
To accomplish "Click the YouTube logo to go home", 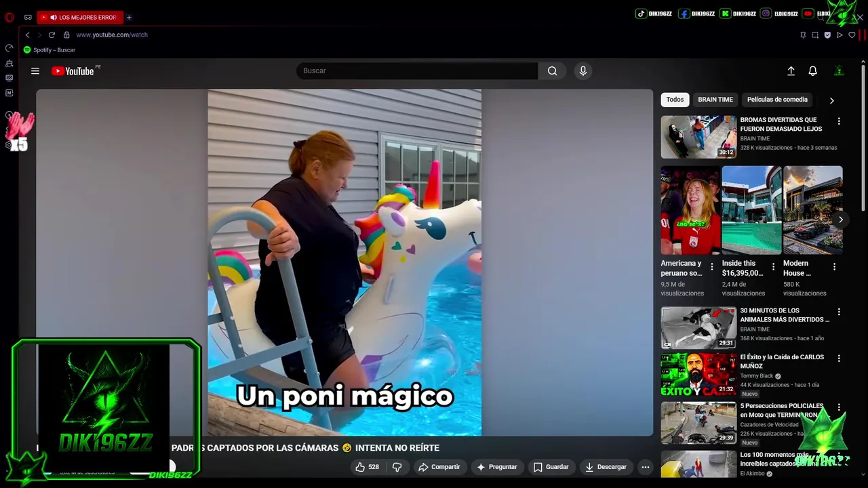I will [73, 71].
